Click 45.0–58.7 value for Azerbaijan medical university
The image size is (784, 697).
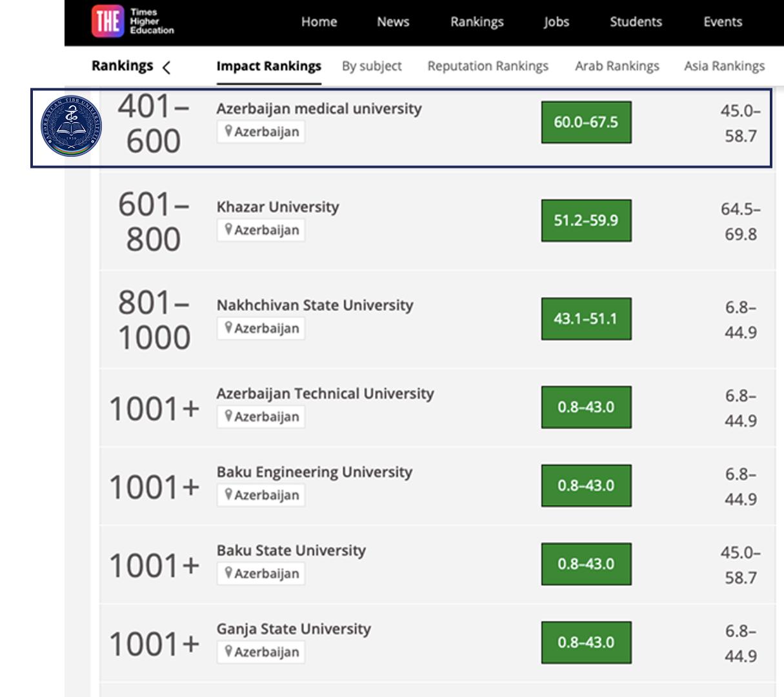pos(740,123)
